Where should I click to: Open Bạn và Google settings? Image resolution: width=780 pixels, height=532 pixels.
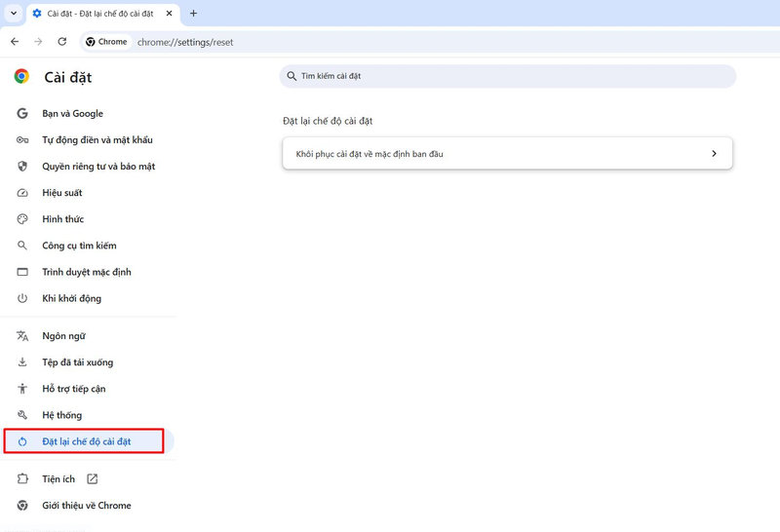pyautogui.click(x=72, y=113)
